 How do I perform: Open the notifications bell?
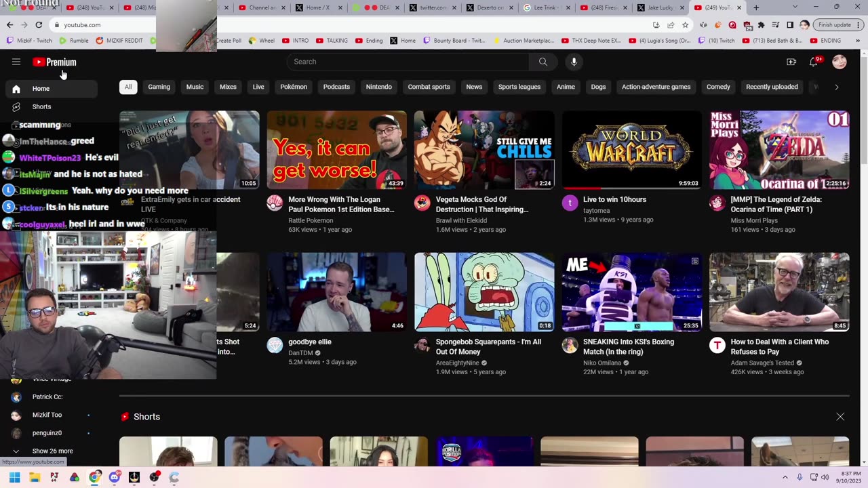(814, 62)
